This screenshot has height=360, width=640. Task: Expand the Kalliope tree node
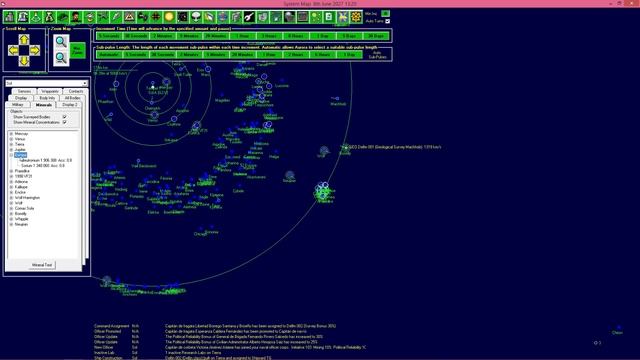tap(11, 187)
